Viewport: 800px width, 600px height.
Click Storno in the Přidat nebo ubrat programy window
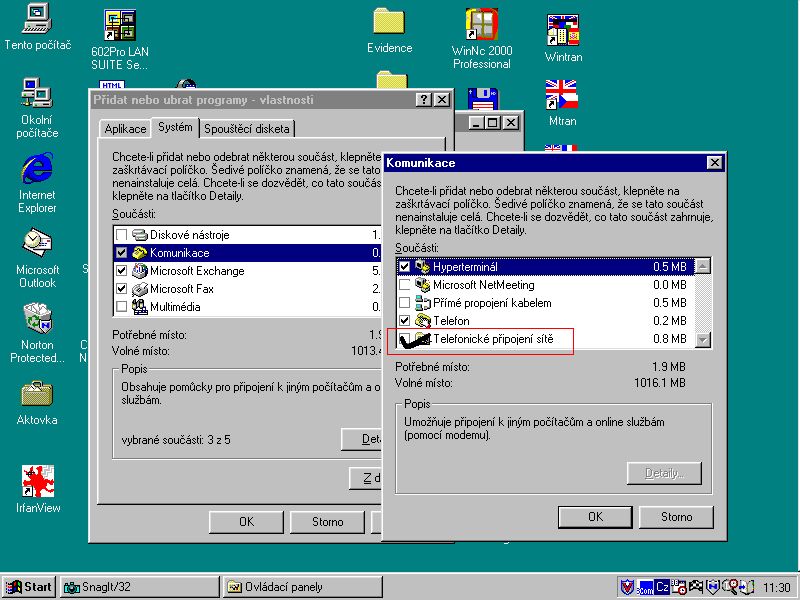[328, 521]
